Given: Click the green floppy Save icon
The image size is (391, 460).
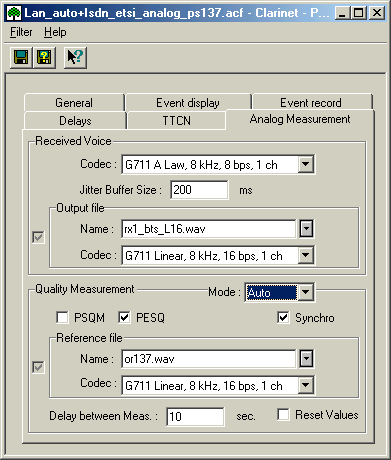Looking at the screenshot, I should (x=21, y=58).
